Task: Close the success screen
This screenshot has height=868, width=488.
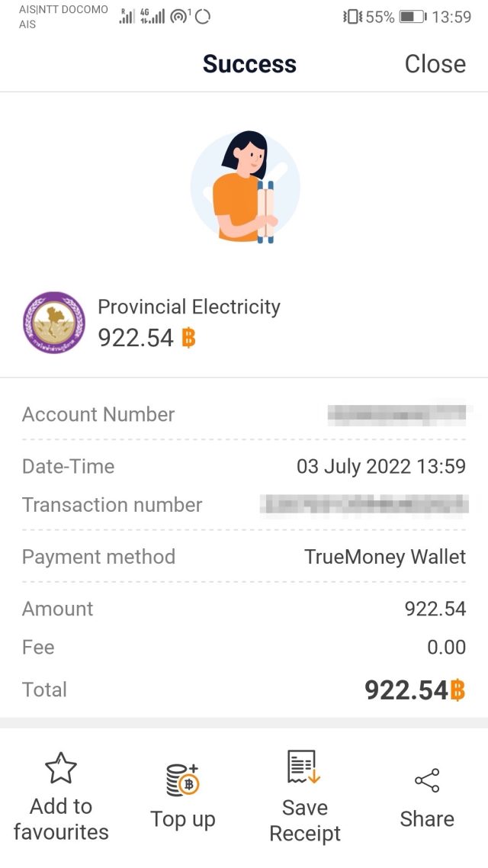Action: coord(435,64)
